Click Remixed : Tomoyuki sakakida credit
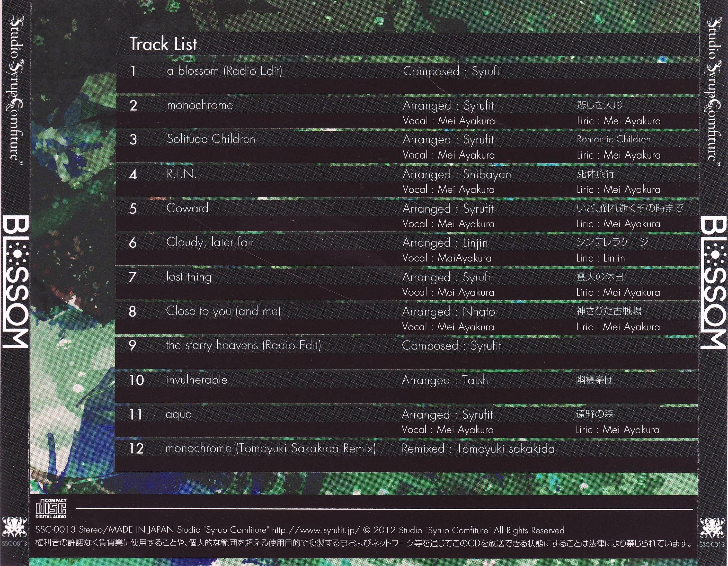This screenshot has height=566, width=728. (478, 449)
